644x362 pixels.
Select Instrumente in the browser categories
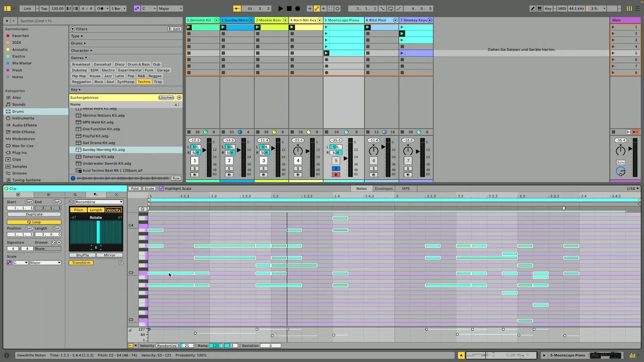point(23,118)
